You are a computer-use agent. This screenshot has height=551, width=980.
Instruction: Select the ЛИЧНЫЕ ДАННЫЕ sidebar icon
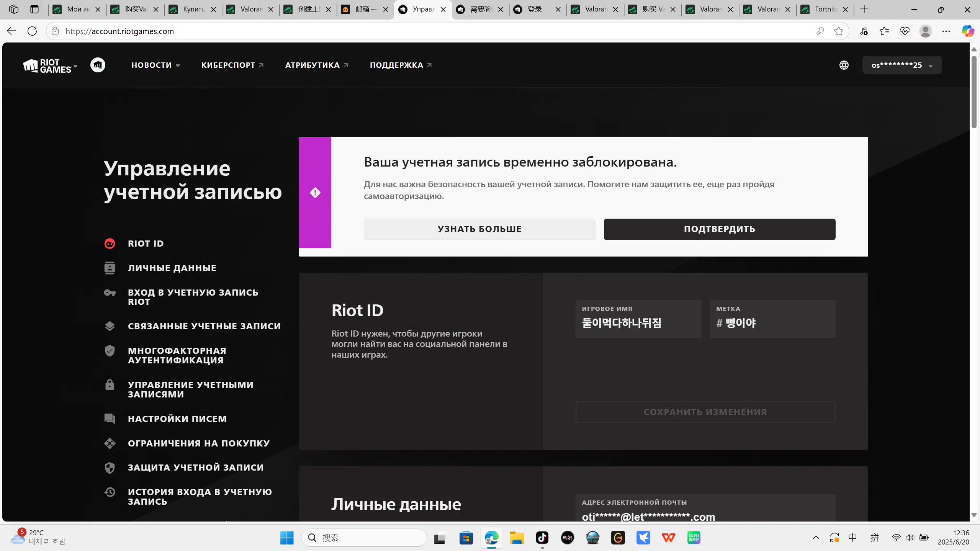click(x=110, y=268)
